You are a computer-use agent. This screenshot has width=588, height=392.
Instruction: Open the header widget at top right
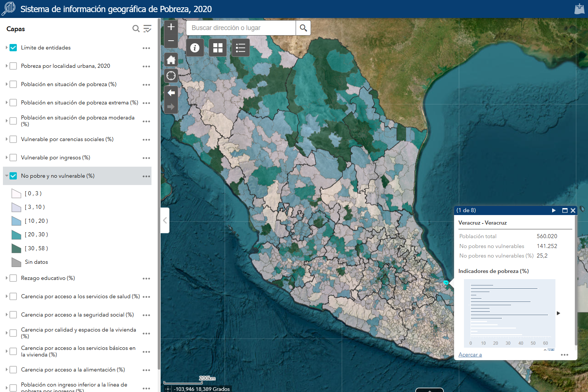580,9
